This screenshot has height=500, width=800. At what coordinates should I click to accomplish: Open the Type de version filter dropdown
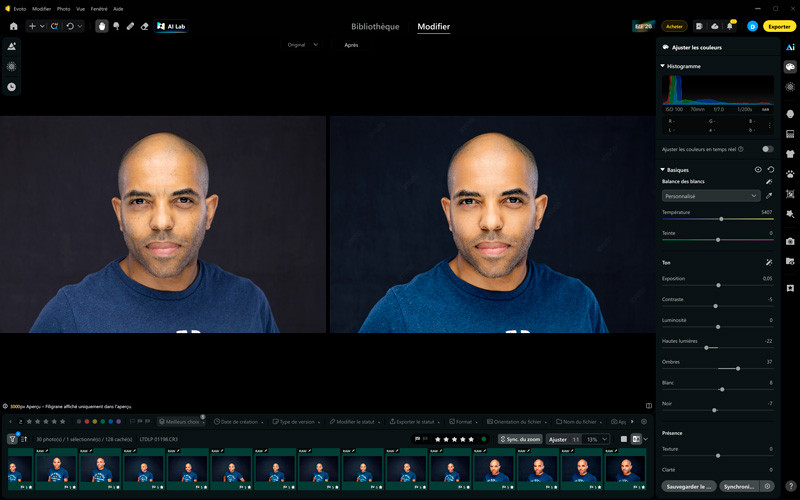(297, 421)
